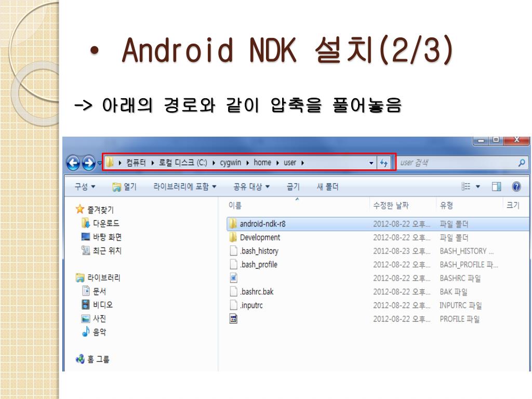The image size is (532, 399).
Task: Click the window's minimize button
Action: point(481,140)
